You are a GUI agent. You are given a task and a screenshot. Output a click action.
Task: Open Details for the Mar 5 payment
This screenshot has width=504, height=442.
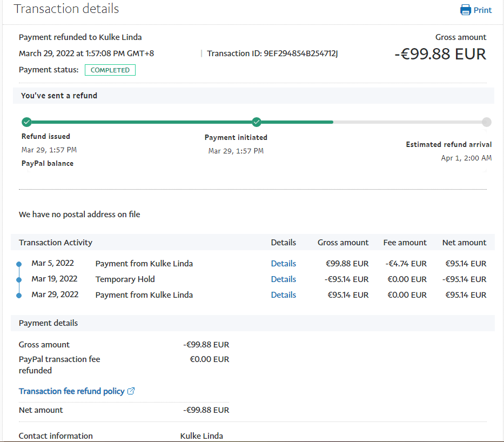[x=283, y=264]
